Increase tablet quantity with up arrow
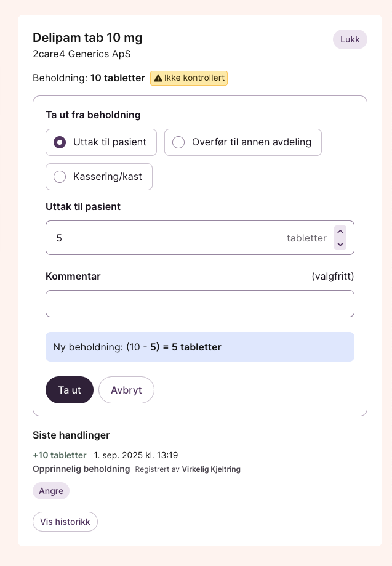The height and width of the screenshot is (566, 392). [x=340, y=232]
